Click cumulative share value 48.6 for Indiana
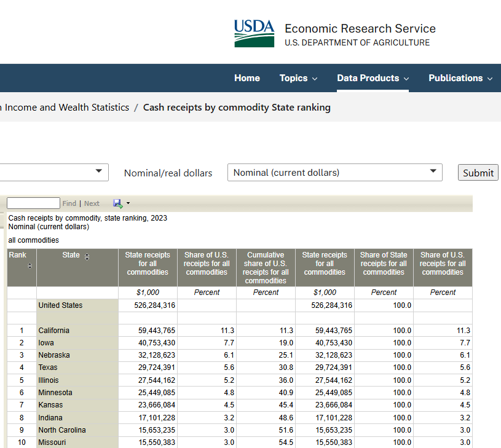Screen dimensions: 501x448 click(286, 417)
